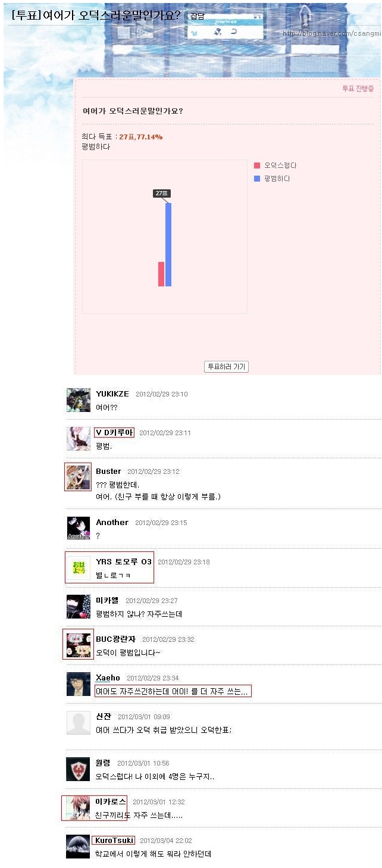The height and width of the screenshot is (868, 382).
Task: Click 원령's shield avatar
Action: tap(79, 769)
